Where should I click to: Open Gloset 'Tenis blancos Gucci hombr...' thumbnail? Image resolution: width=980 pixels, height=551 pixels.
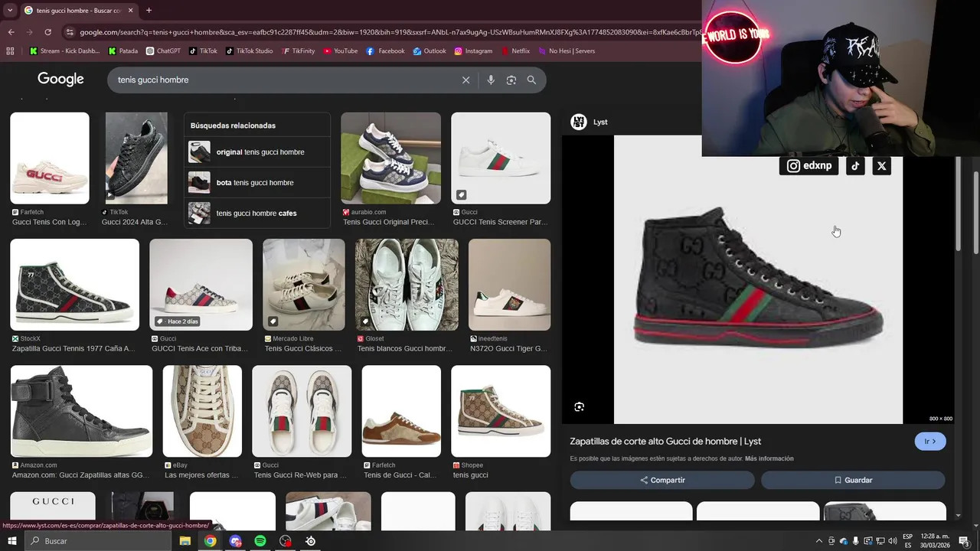tap(407, 285)
